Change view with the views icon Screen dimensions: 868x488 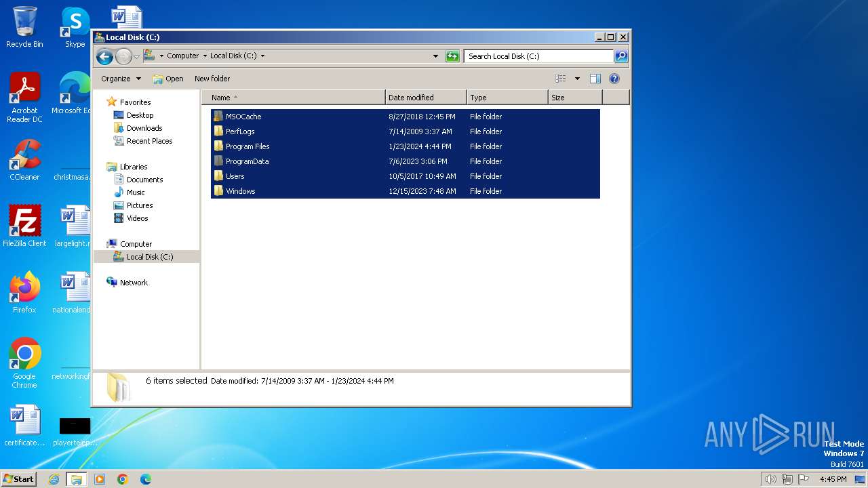[560, 79]
